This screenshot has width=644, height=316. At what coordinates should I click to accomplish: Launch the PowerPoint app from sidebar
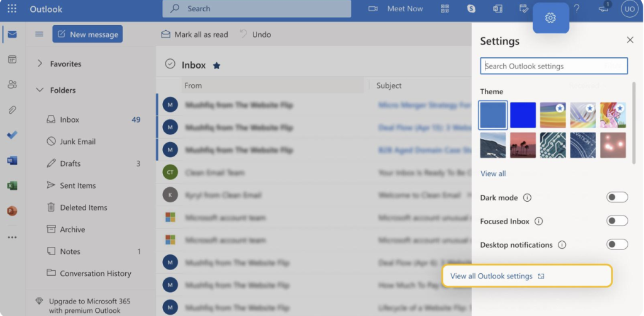click(13, 211)
